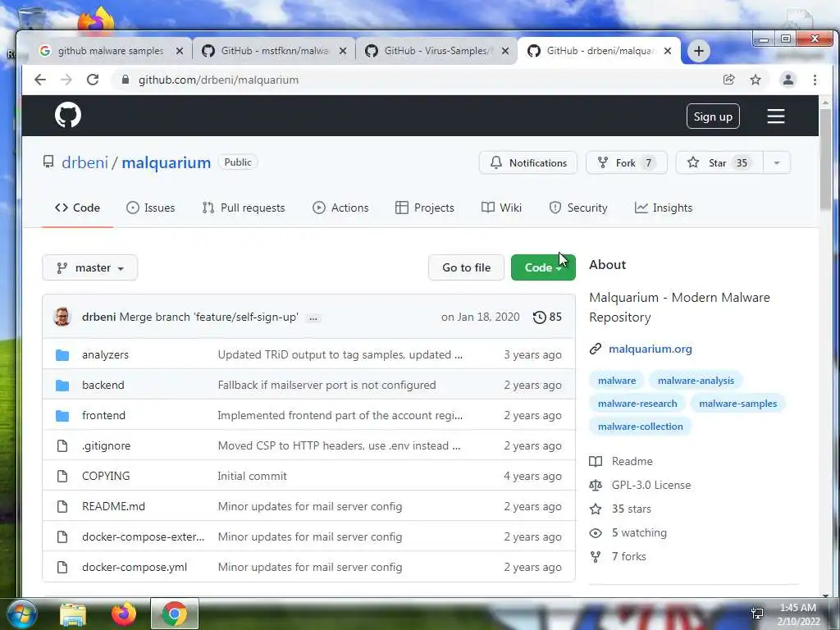Open Firefox from the taskbar
Image resolution: width=840 pixels, height=630 pixels.
tap(124, 614)
